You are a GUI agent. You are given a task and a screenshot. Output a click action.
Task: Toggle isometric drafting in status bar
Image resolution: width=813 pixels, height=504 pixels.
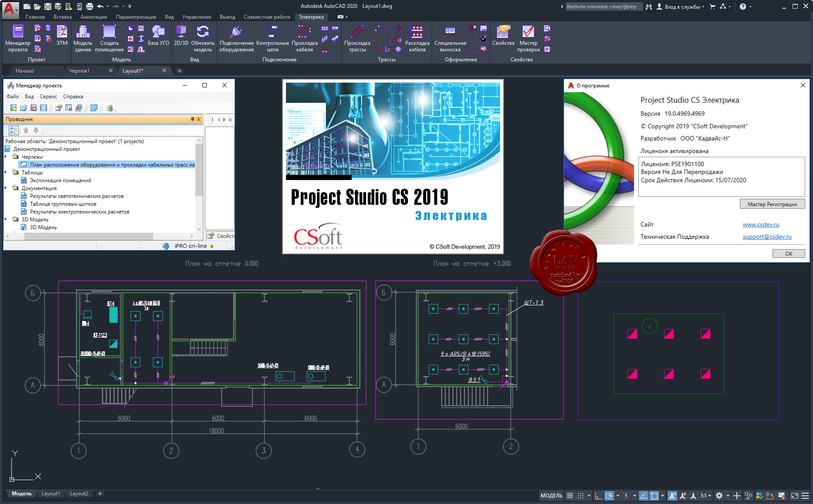(x=626, y=495)
